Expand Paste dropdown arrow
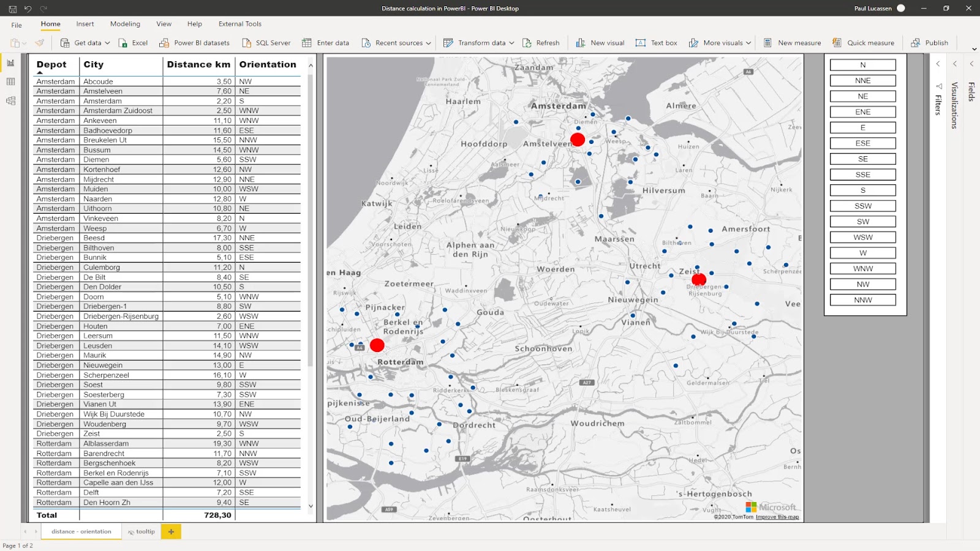Image resolution: width=980 pixels, height=551 pixels. [24, 43]
